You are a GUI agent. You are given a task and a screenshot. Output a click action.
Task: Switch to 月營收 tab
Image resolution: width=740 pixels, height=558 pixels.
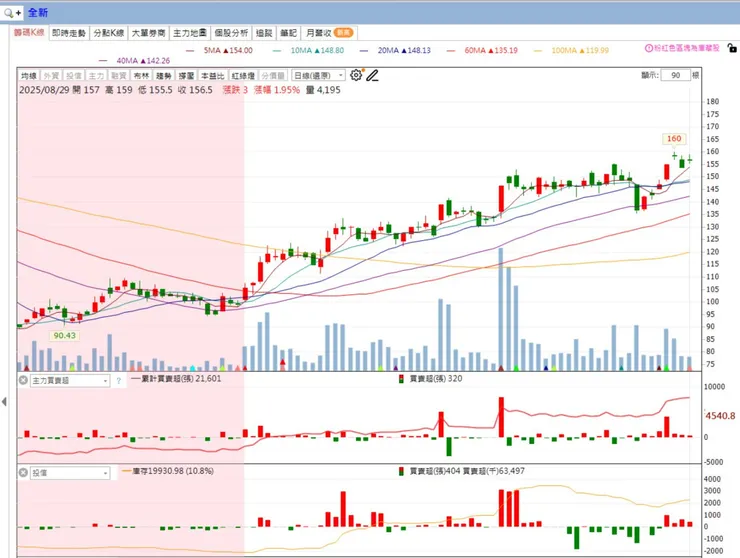(329, 33)
